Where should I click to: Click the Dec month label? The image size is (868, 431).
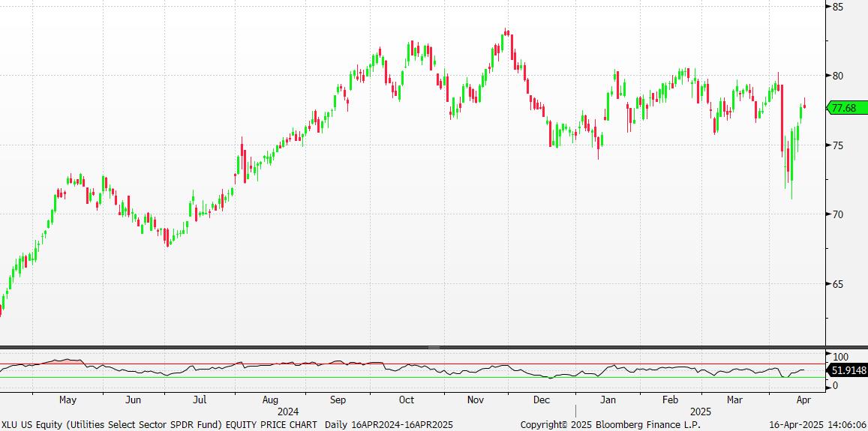[x=541, y=400]
